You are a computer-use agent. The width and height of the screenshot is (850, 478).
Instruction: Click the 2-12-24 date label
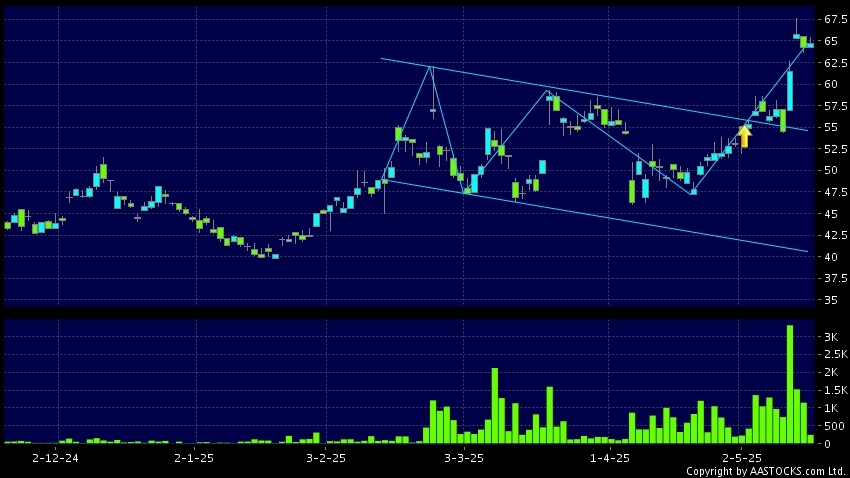[x=55, y=458]
